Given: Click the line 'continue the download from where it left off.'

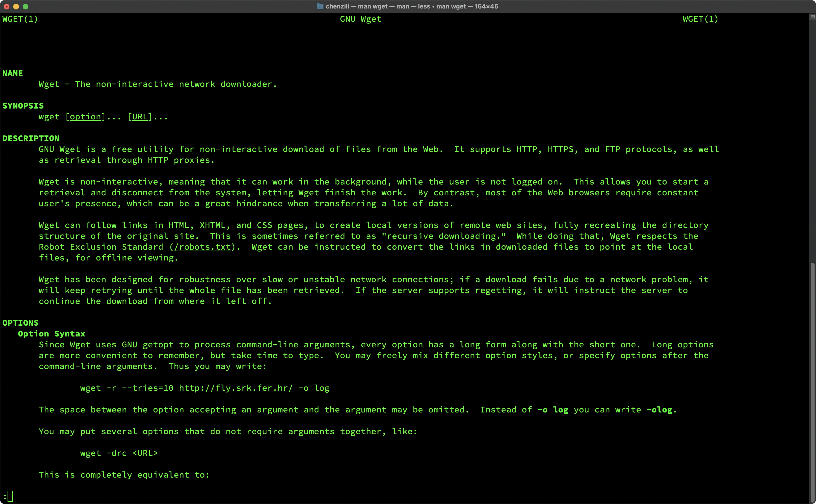Looking at the screenshot, I should click(155, 301).
